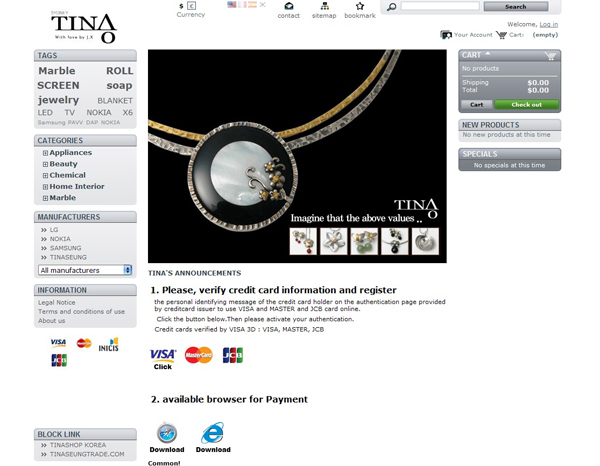Click the bookmark star icon

360,7
